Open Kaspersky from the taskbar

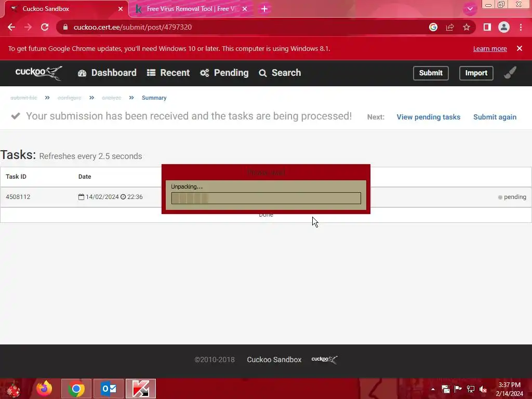[x=141, y=389]
